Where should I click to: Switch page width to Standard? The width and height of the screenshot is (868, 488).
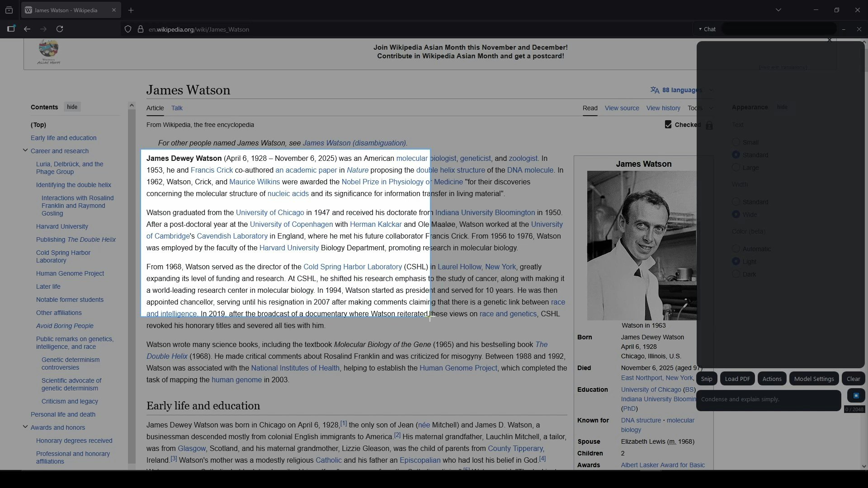coord(736,202)
